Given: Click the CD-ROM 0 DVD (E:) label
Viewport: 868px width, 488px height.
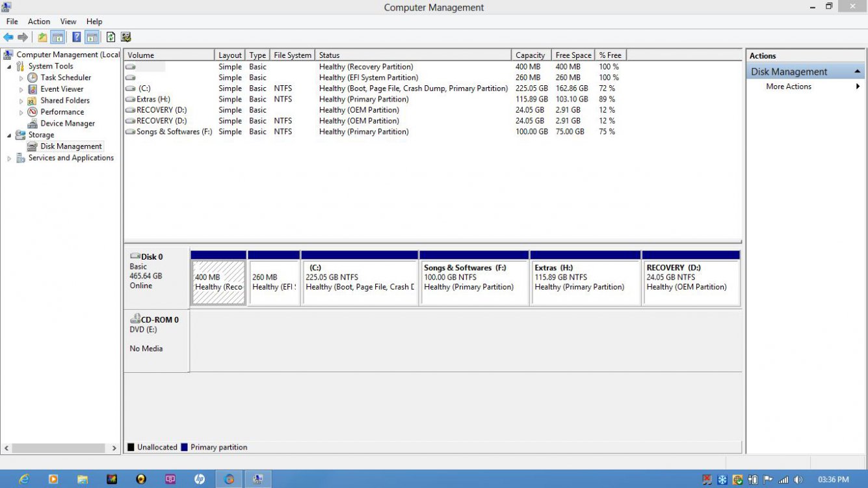Looking at the screenshot, I should point(156,341).
